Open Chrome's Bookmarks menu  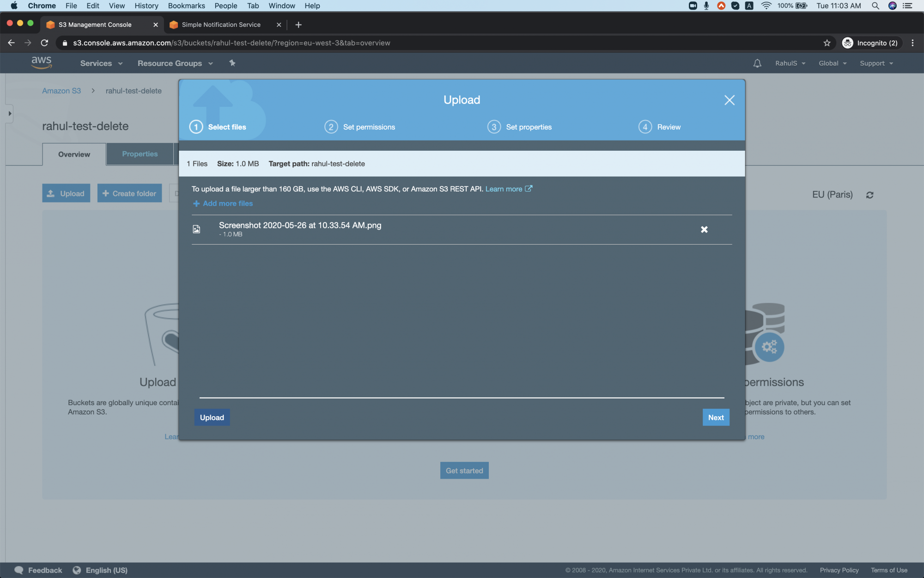pos(186,6)
